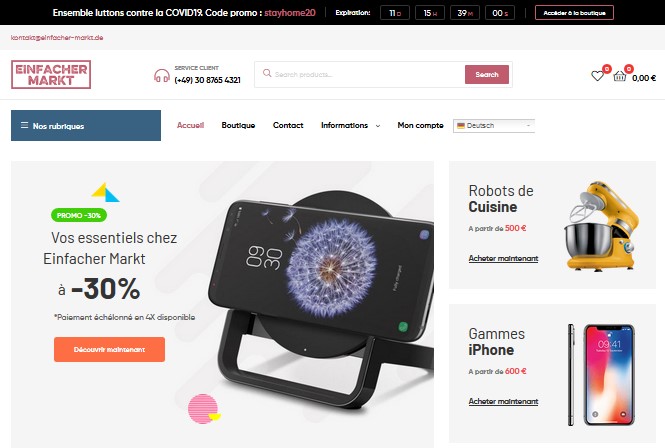Click the headset customer service icon
Image resolution: width=665 pixels, height=448 pixels.
pos(162,76)
